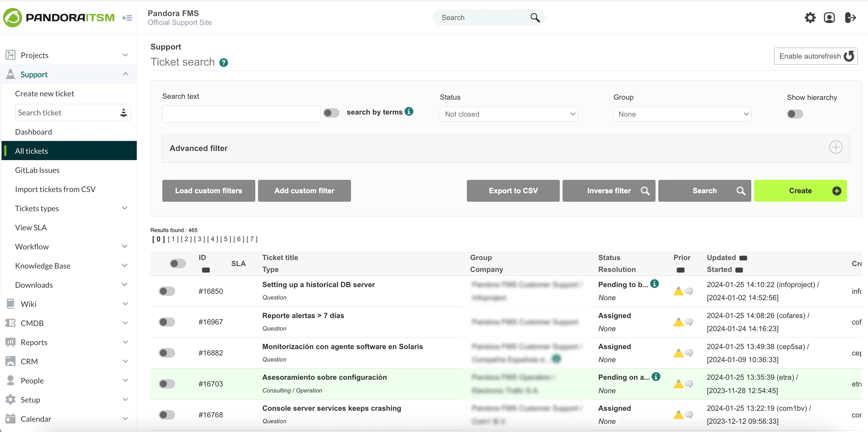The height and width of the screenshot is (432, 868).
Task: Open Dashboard in the Support menu
Action: [33, 132]
